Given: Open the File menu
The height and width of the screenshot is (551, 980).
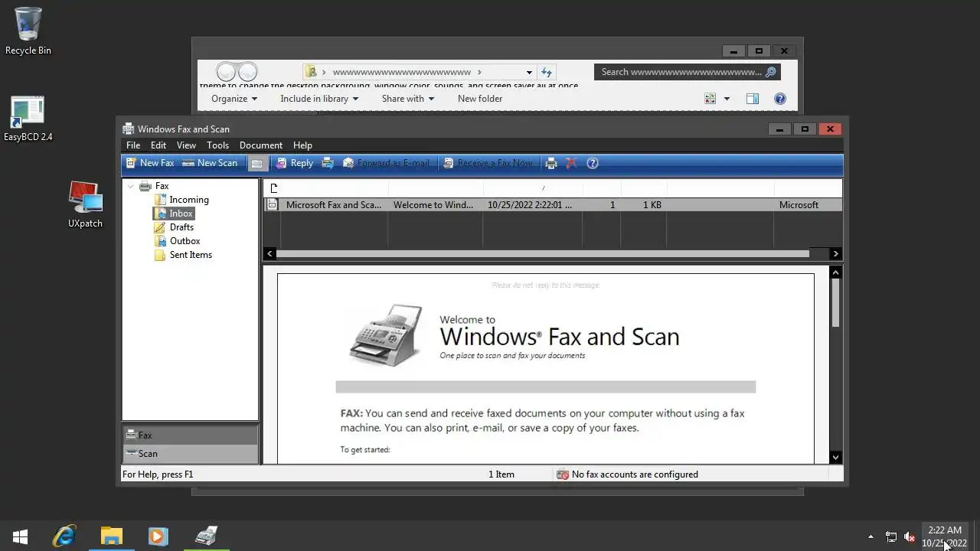Looking at the screenshot, I should [x=133, y=145].
